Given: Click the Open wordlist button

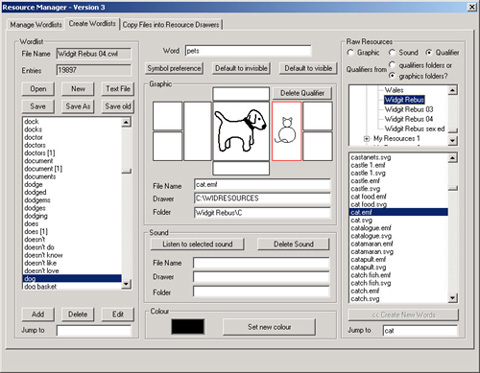Looking at the screenshot, I should click(x=38, y=89).
